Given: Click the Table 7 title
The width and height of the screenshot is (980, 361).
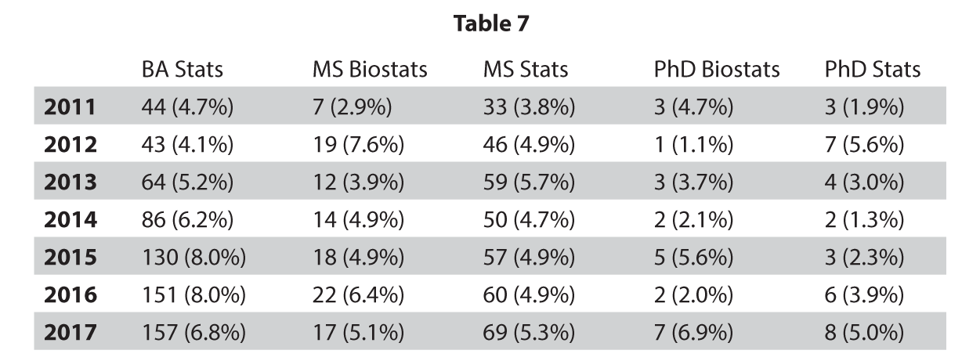Looking at the screenshot, I should [491, 24].
